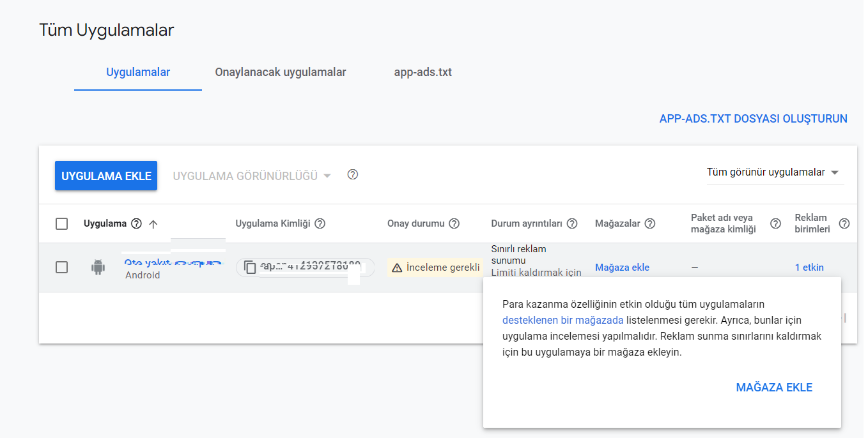This screenshot has width=868, height=438.
Task: Click Mağaza Ekle in the popup
Action: pyautogui.click(x=774, y=388)
